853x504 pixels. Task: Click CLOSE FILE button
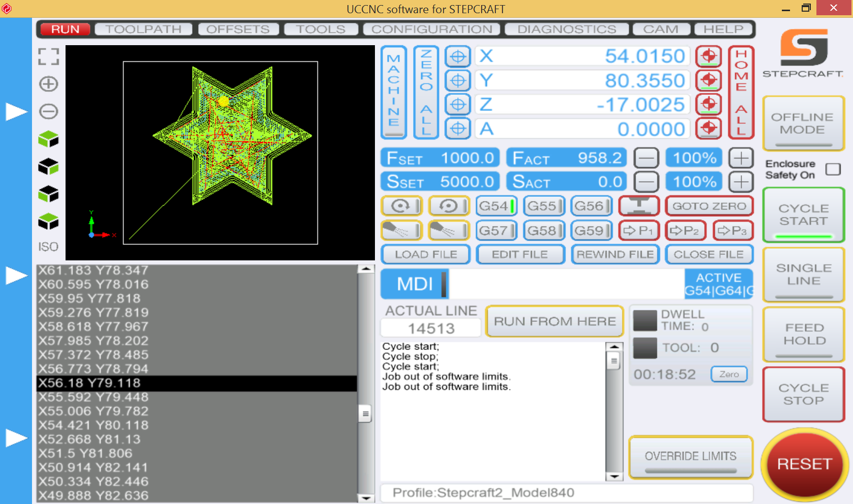[x=709, y=254]
